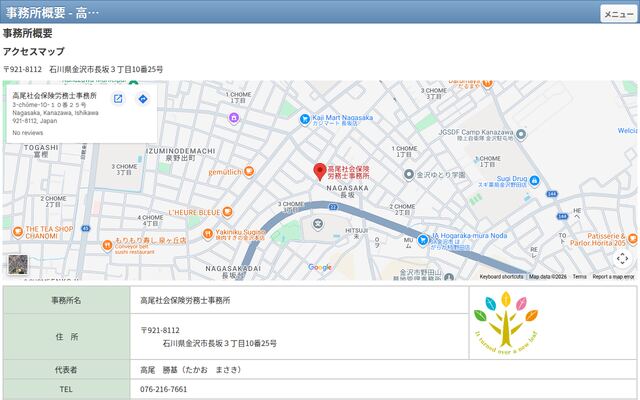Image resolution: width=640 pixels, height=400 pixels.
Task: Click アクセスマップ section heading
Action: coord(34,51)
